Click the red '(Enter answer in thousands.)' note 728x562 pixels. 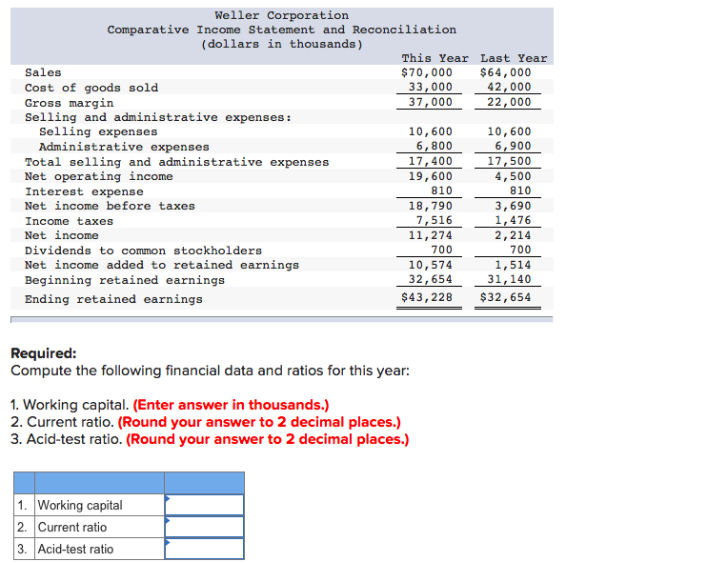tap(231, 405)
